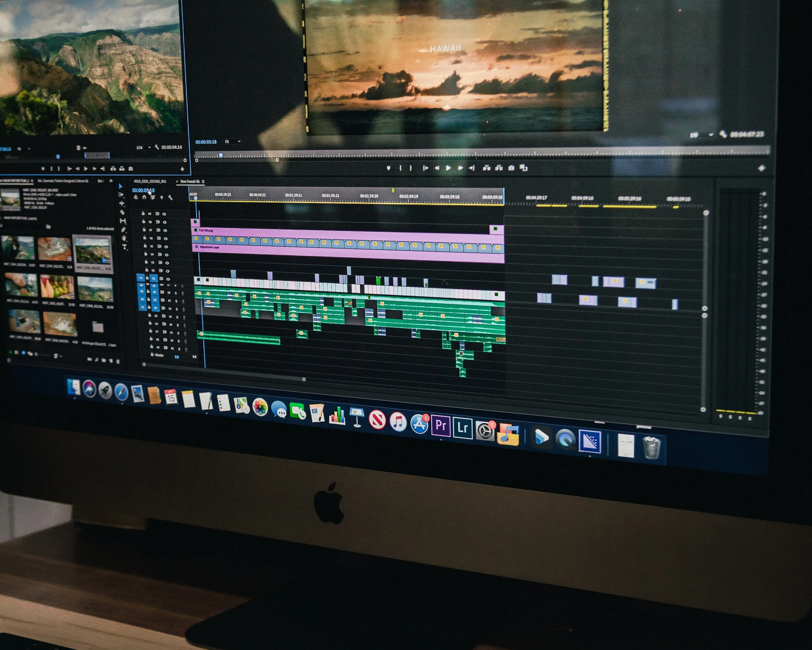Select the Hand tool

(124, 238)
